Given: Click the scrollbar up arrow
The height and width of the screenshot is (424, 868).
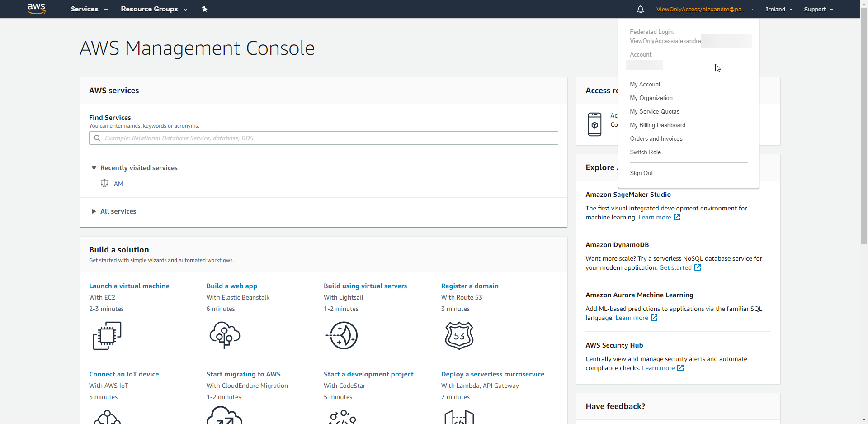Looking at the screenshot, I should click(864, 4).
